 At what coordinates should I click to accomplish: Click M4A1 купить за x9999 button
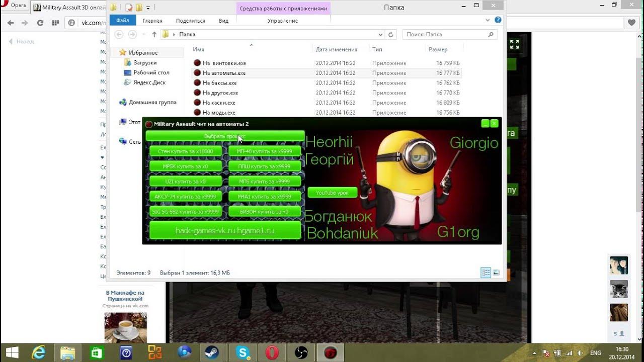point(265,197)
